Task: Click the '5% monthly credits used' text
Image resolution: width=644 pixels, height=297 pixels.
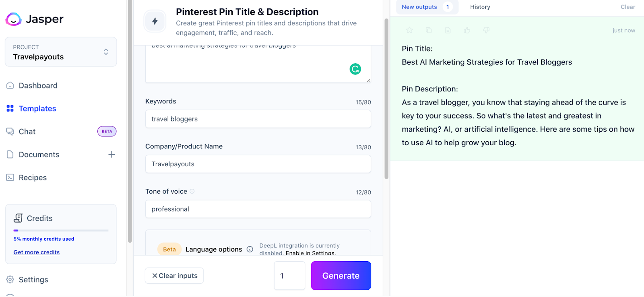Action: [44, 239]
